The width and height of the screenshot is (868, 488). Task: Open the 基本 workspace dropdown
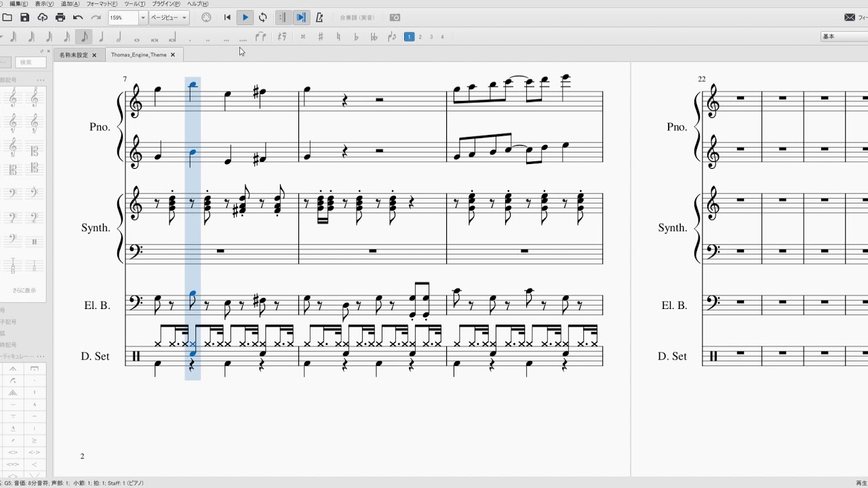coord(844,37)
